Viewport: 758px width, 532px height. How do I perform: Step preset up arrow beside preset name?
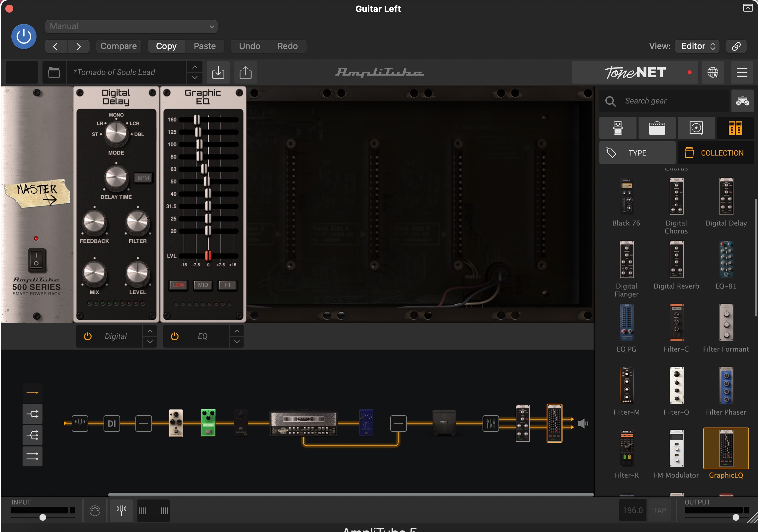coord(195,67)
